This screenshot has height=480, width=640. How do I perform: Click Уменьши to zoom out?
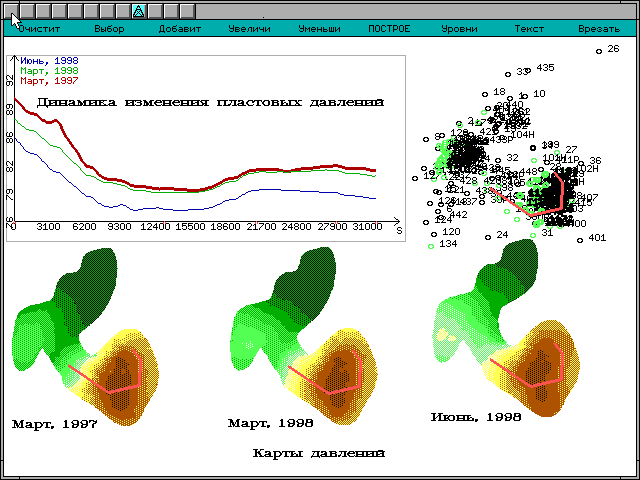[x=319, y=29]
